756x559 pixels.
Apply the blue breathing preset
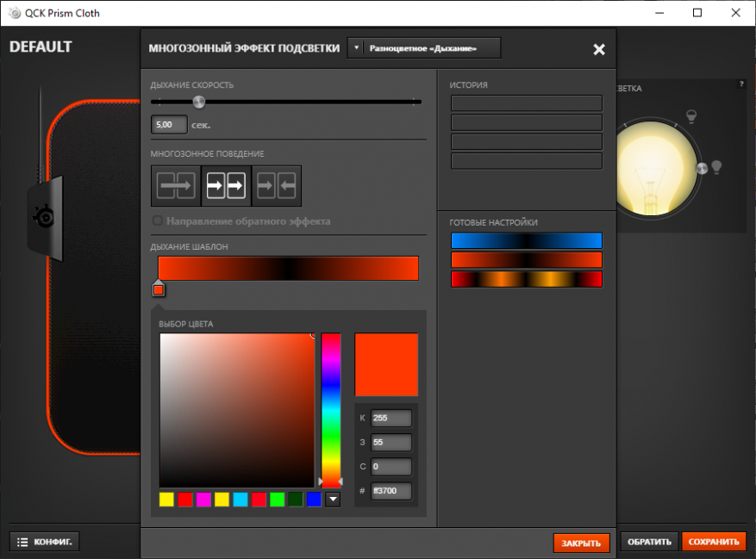pyautogui.click(x=527, y=240)
